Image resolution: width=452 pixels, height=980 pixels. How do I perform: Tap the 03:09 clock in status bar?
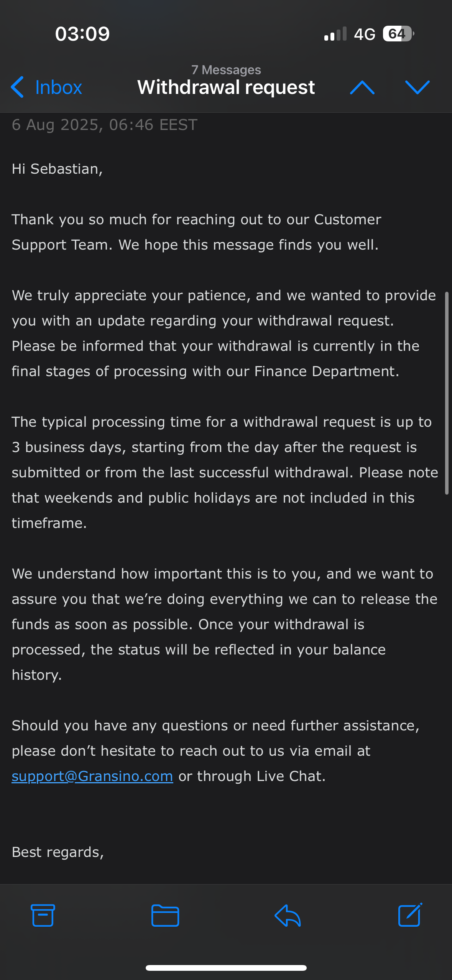click(x=82, y=34)
